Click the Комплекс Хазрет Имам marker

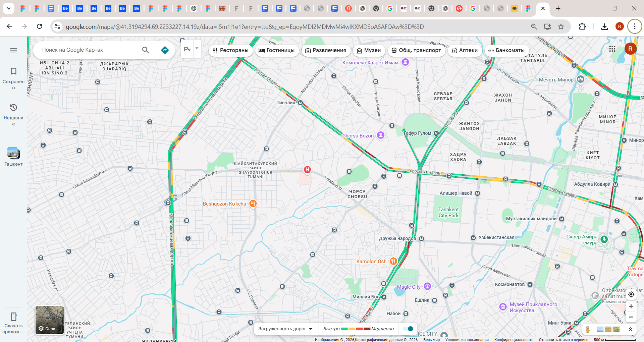pyautogui.click(x=406, y=62)
